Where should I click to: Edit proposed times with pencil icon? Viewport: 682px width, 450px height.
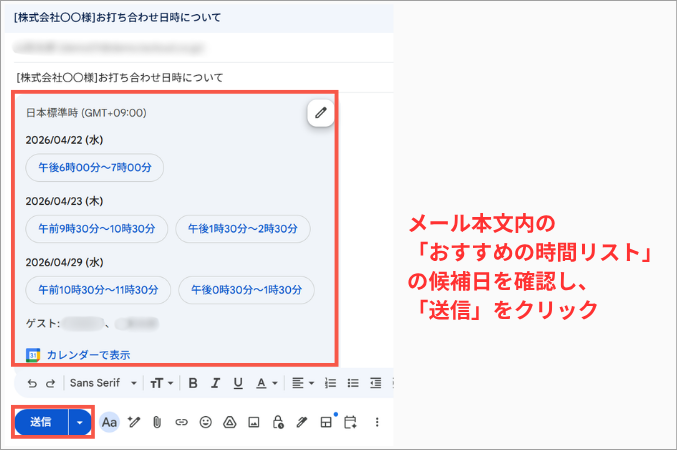(321, 113)
